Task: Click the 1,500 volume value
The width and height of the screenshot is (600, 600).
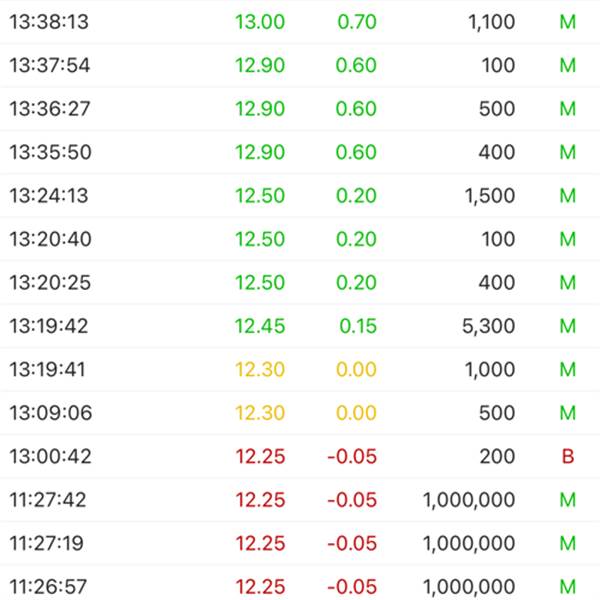Action: coord(490,196)
